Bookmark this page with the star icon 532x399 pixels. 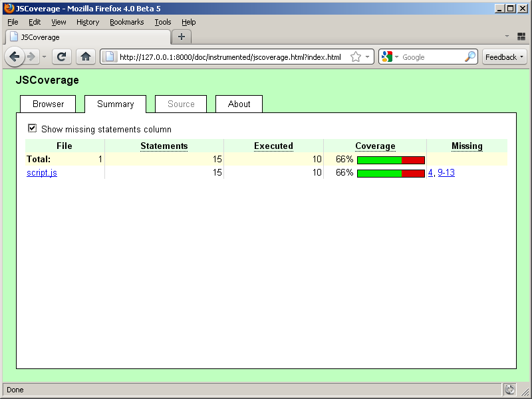click(356, 57)
